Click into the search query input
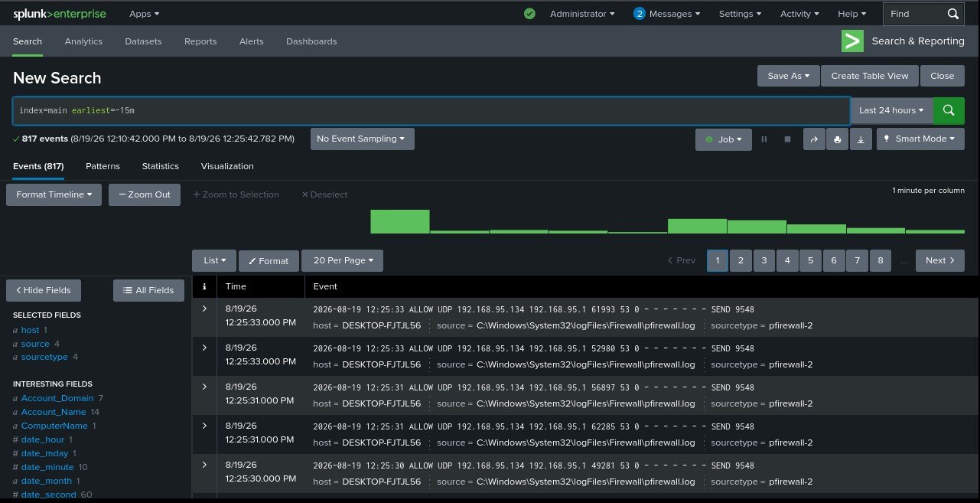The height and width of the screenshot is (503, 980). [431, 110]
